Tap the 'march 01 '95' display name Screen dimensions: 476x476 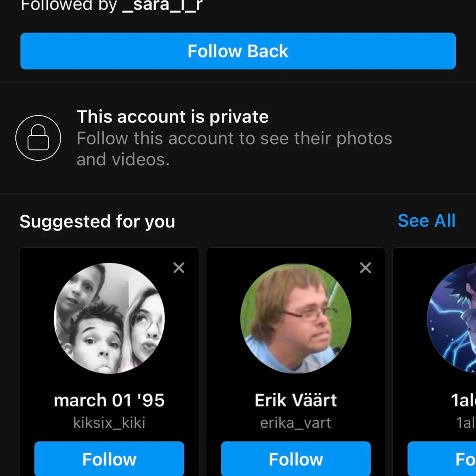click(109, 400)
